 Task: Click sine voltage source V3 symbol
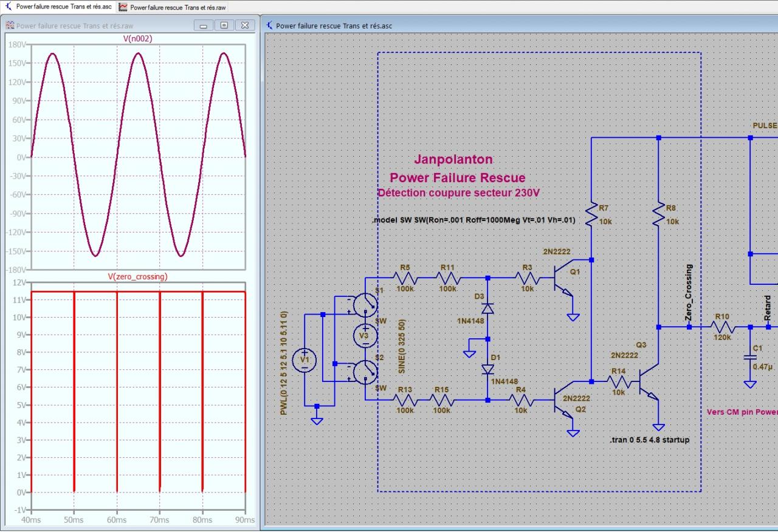[x=365, y=335]
